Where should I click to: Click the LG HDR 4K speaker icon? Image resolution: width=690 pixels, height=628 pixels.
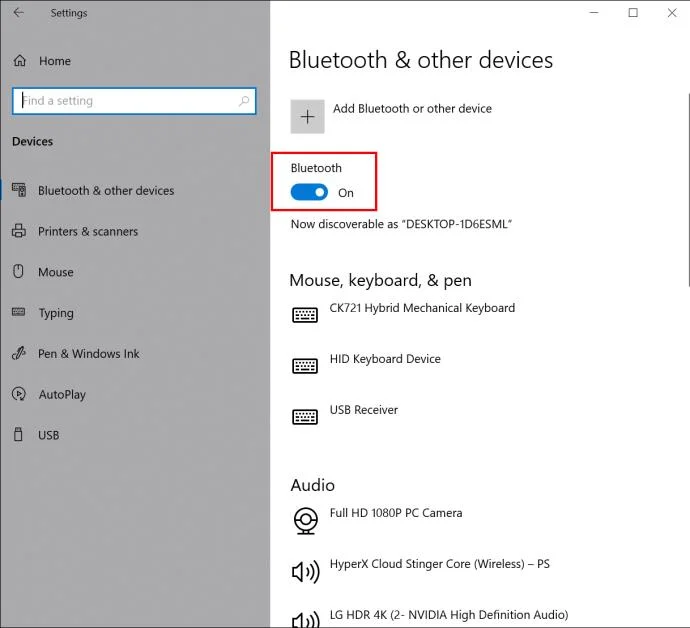tap(306, 620)
